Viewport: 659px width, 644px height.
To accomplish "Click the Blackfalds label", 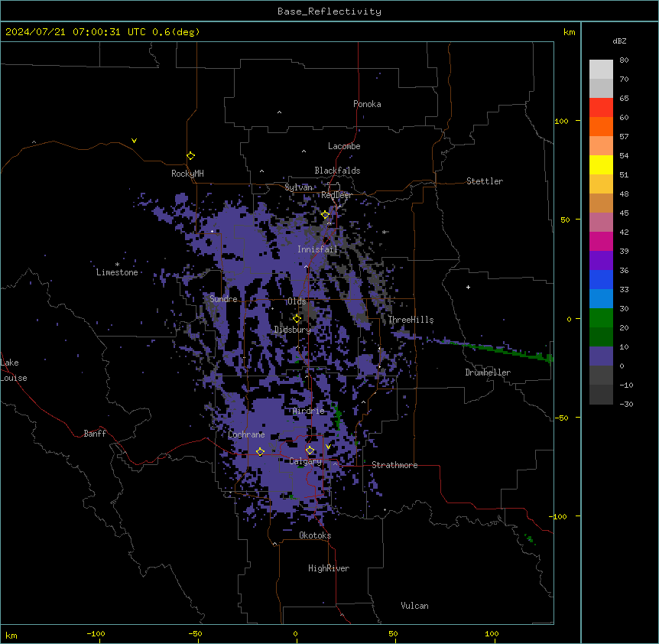I will [x=337, y=171].
